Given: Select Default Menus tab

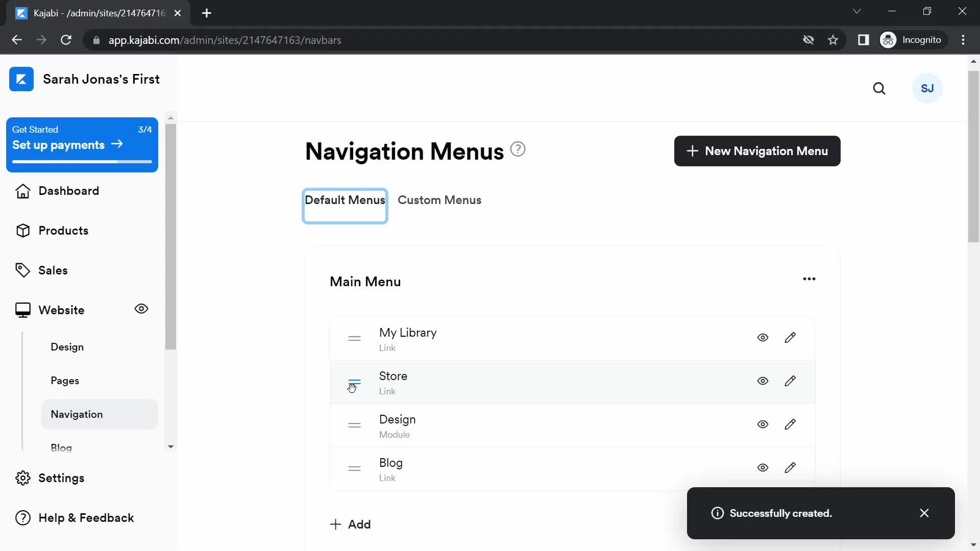Looking at the screenshot, I should pyautogui.click(x=345, y=200).
